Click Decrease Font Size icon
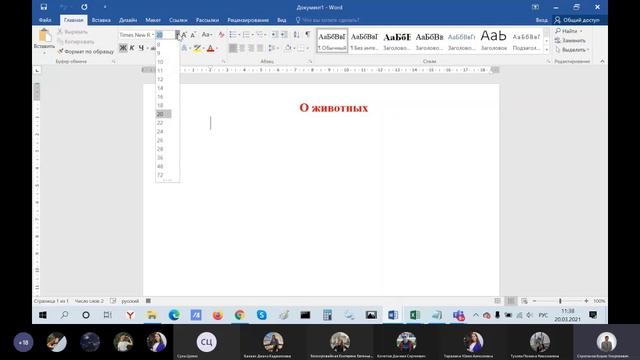Viewport: 640px width, 360px height. coord(193,35)
